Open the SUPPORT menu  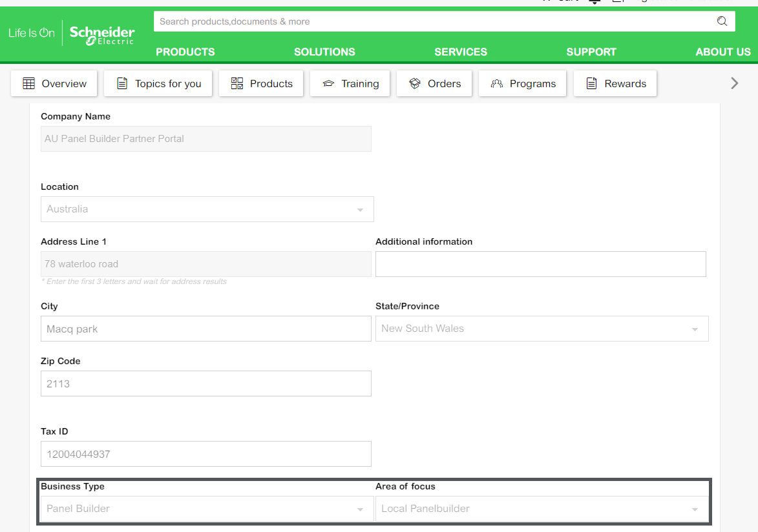(591, 52)
